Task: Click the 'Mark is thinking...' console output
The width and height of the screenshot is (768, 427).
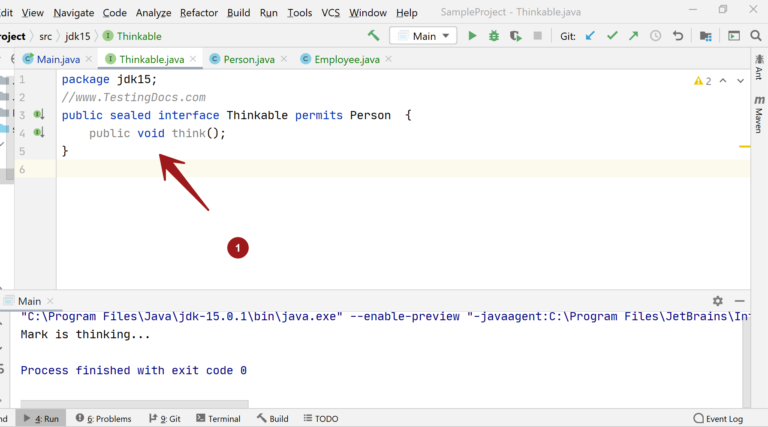Action: [85, 334]
